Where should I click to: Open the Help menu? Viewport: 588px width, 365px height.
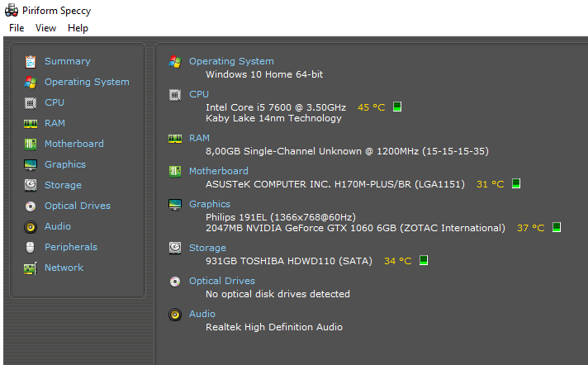click(x=78, y=28)
